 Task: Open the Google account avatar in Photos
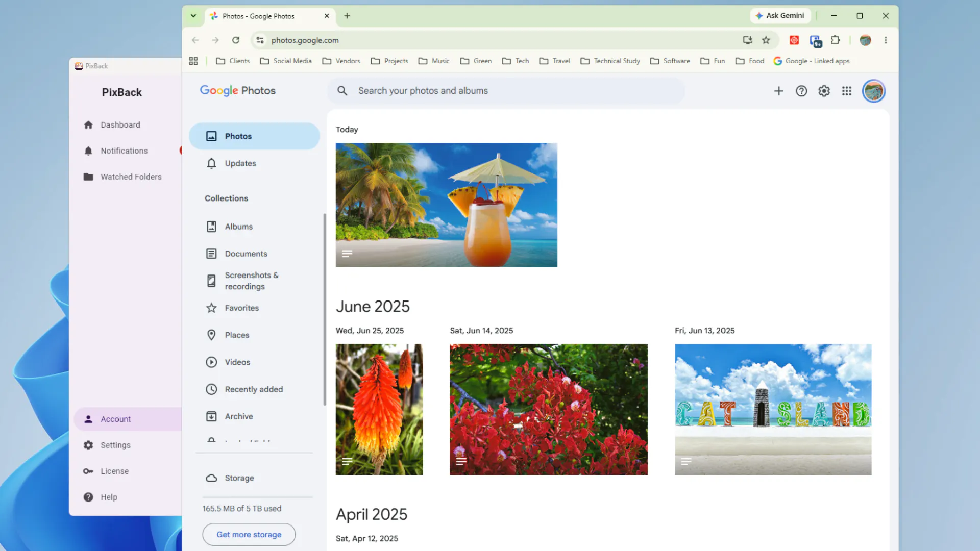(x=873, y=91)
